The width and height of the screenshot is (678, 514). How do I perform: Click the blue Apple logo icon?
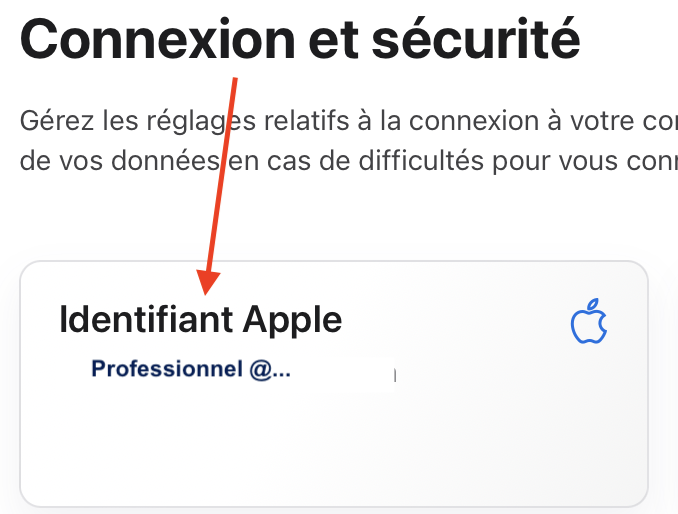pyautogui.click(x=589, y=321)
